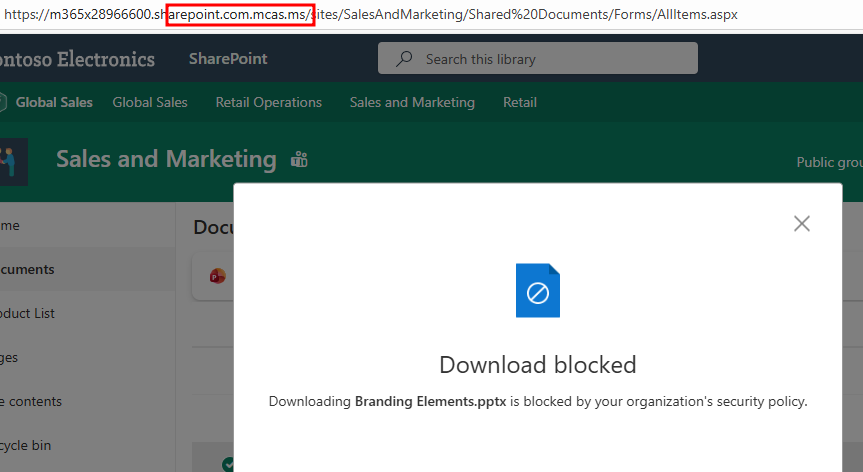Open Retail Operations in hub navigation
Viewport: 863px width, 472px height.
pos(268,102)
